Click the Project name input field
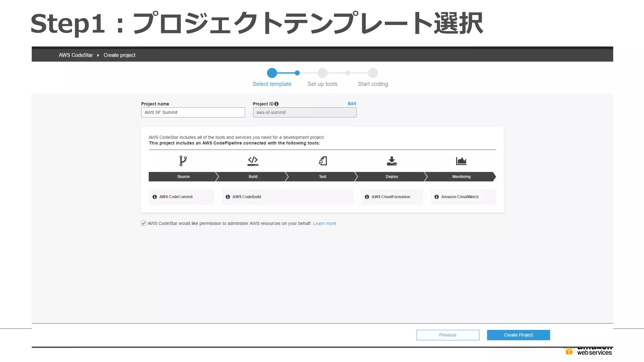Image resolution: width=644 pixels, height=362 pixels. click(x=193, y=112)
